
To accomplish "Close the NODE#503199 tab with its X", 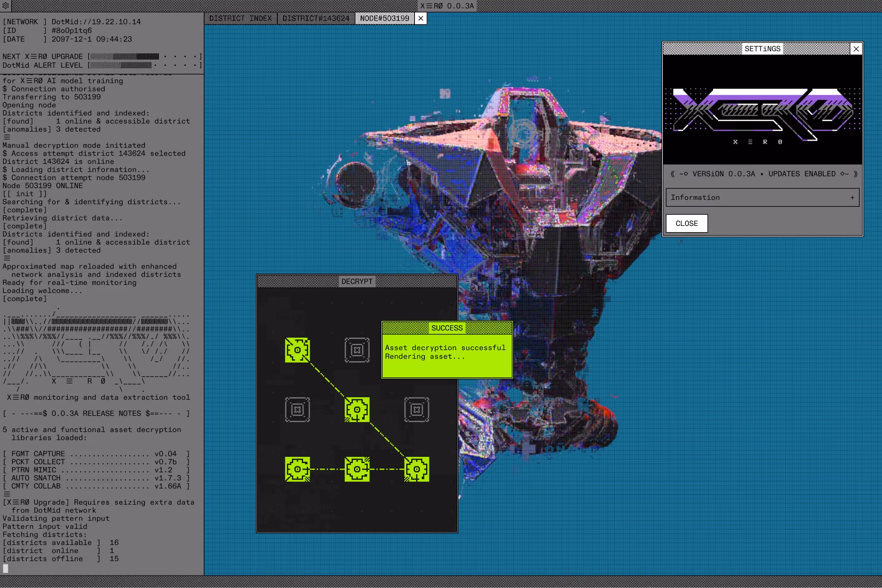I will [421, 19].
